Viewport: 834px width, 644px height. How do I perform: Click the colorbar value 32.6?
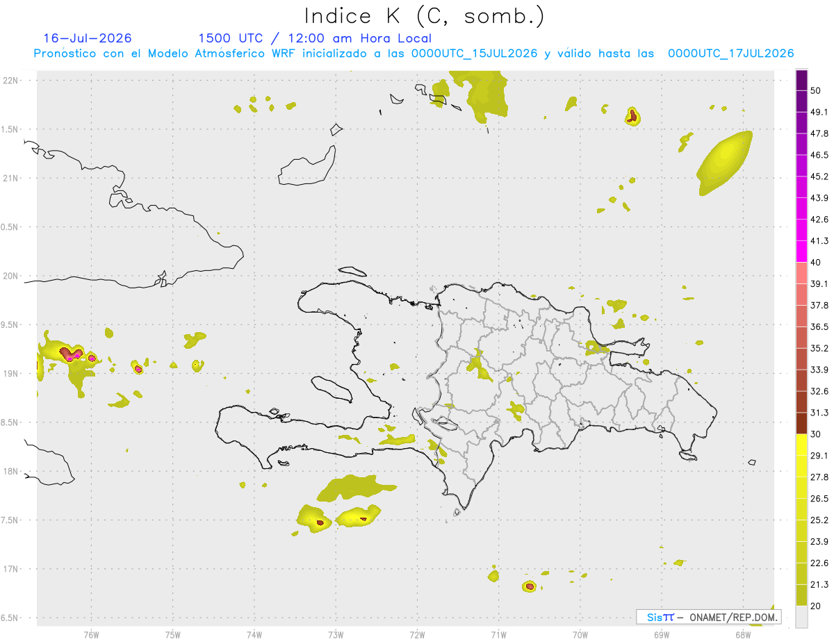click(x=819, y=391)
